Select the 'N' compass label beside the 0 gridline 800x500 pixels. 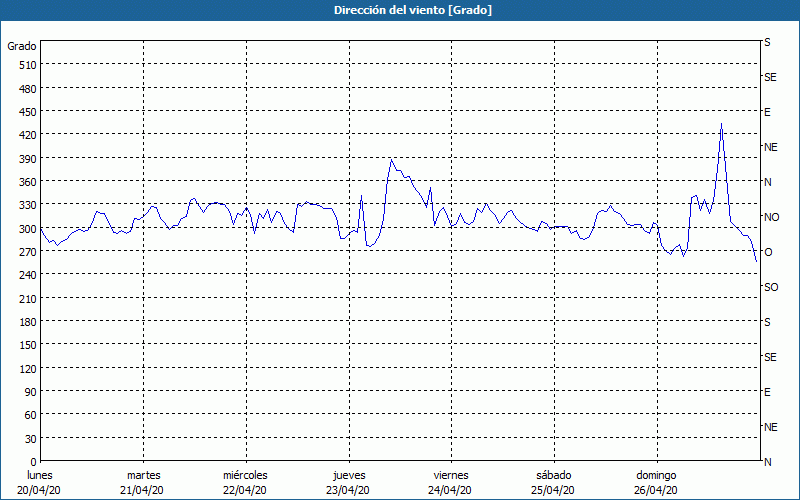768,462
